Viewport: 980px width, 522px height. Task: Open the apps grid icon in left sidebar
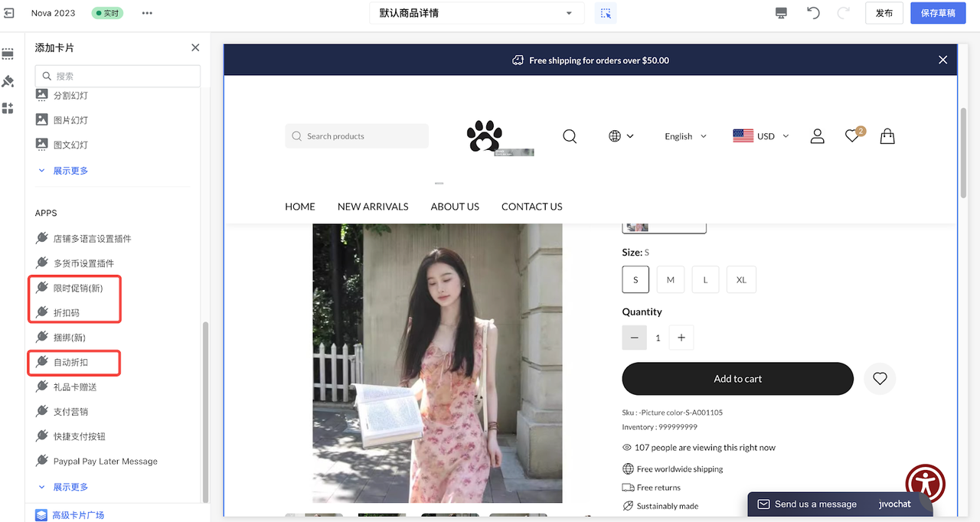point(8,107)
